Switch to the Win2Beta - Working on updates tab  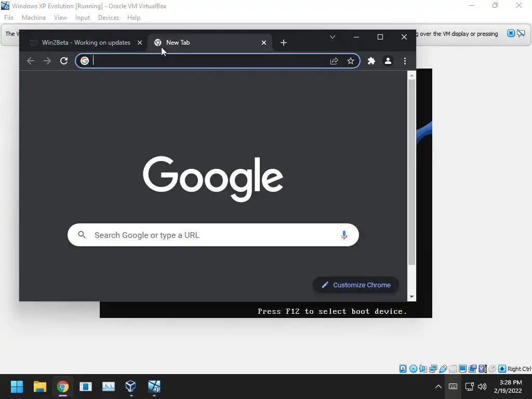[x=86, y=43]
